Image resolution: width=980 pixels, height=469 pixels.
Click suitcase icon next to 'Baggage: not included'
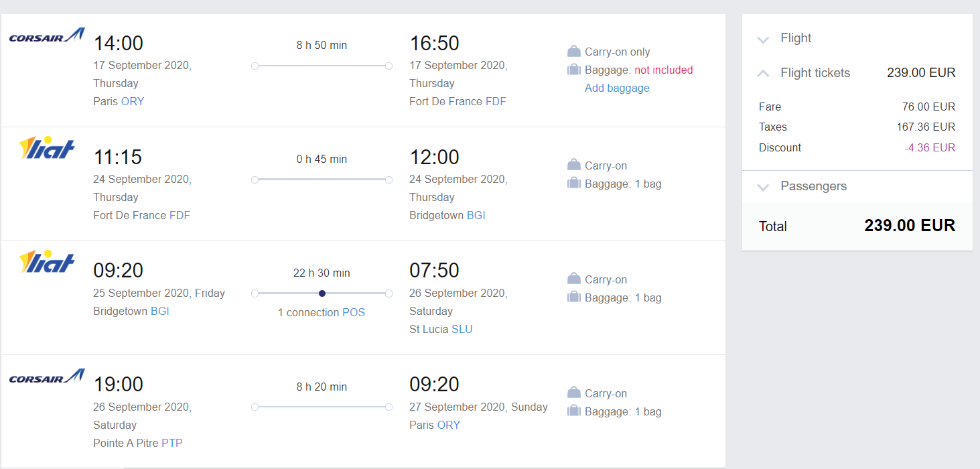tap(573, 70)
